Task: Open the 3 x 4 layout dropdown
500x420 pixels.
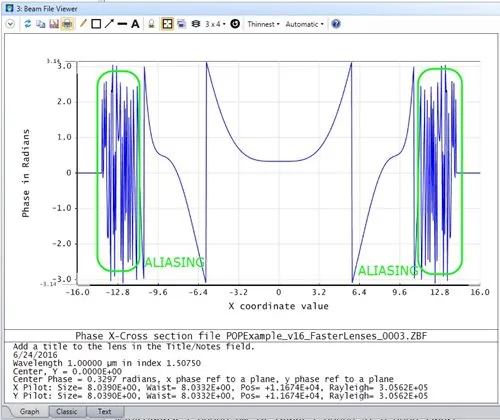Action: pyautogui.click(x=215, y=24)
